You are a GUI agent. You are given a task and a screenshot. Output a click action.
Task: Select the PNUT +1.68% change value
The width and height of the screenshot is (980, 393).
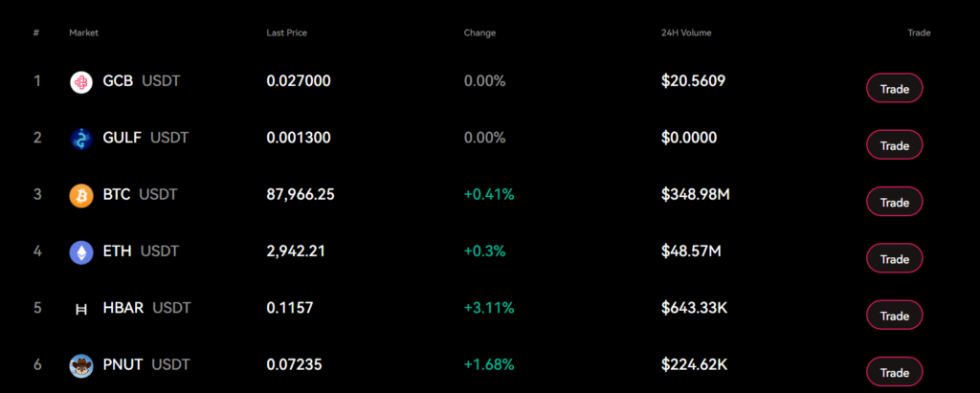point(489,364)
